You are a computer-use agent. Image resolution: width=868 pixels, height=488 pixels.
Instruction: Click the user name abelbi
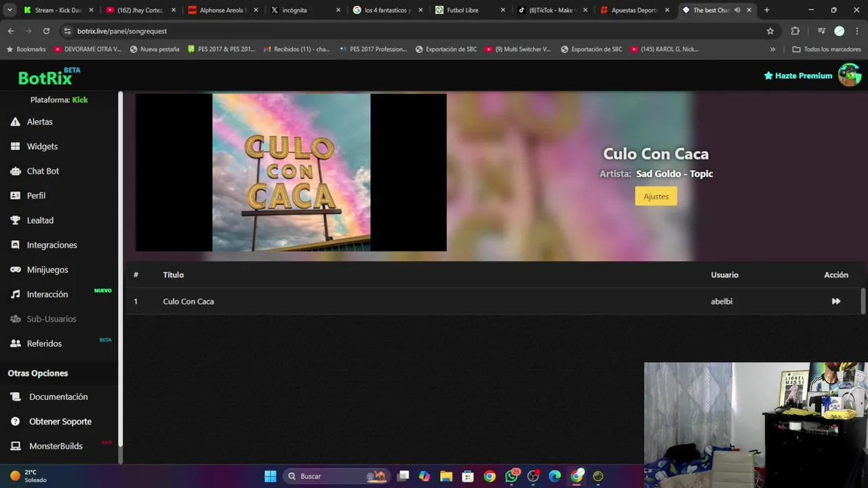coord(722,302)
